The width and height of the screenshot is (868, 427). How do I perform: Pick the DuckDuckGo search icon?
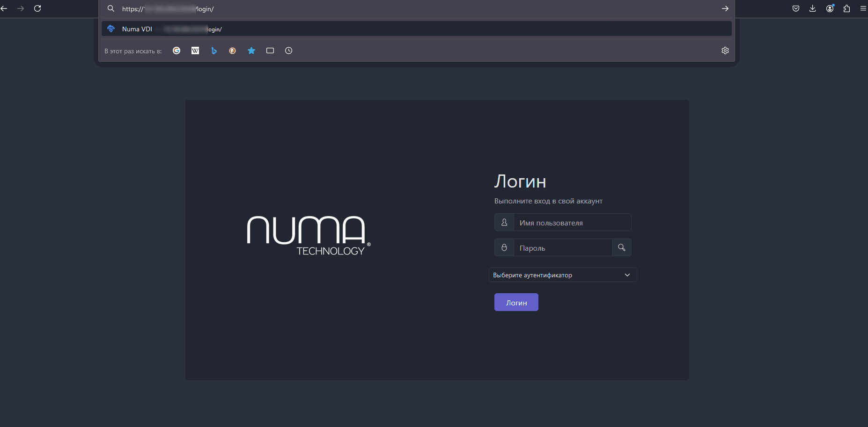click(x=233, y=51)
